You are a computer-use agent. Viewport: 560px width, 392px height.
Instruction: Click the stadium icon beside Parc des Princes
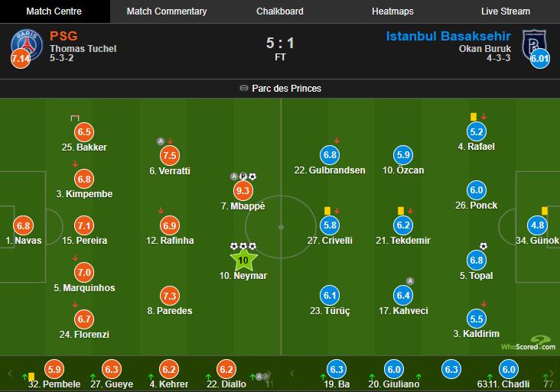244,88
